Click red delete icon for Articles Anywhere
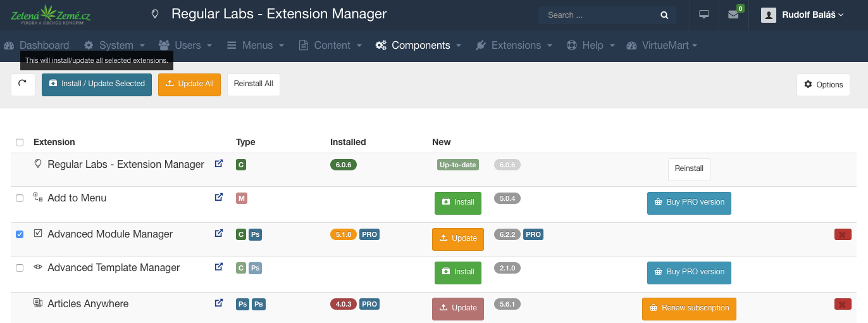This screenshot has width=868, height=323. click(843, 304)
